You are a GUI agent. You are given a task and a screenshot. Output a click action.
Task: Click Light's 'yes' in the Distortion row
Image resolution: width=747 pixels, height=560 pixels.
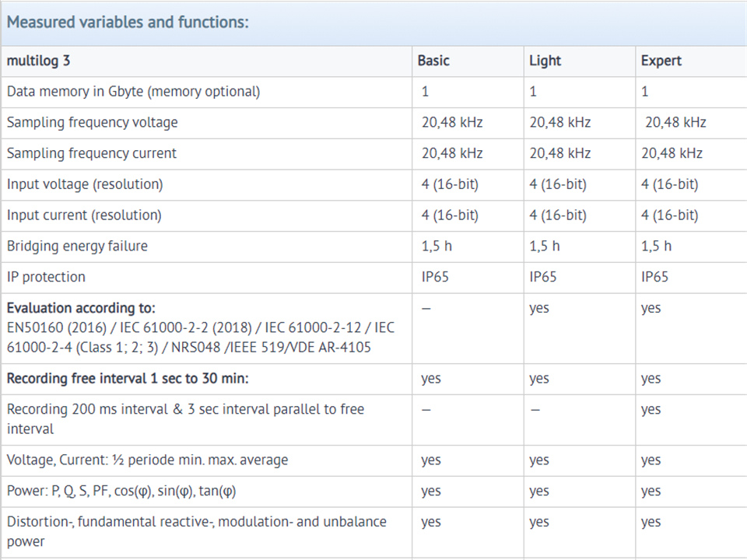click(x=539, y=522)
